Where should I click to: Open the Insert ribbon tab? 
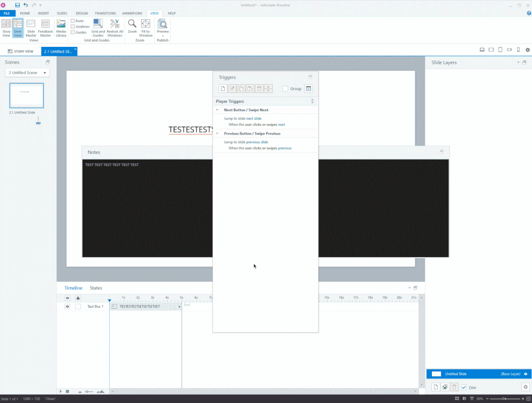click(43, 13)
